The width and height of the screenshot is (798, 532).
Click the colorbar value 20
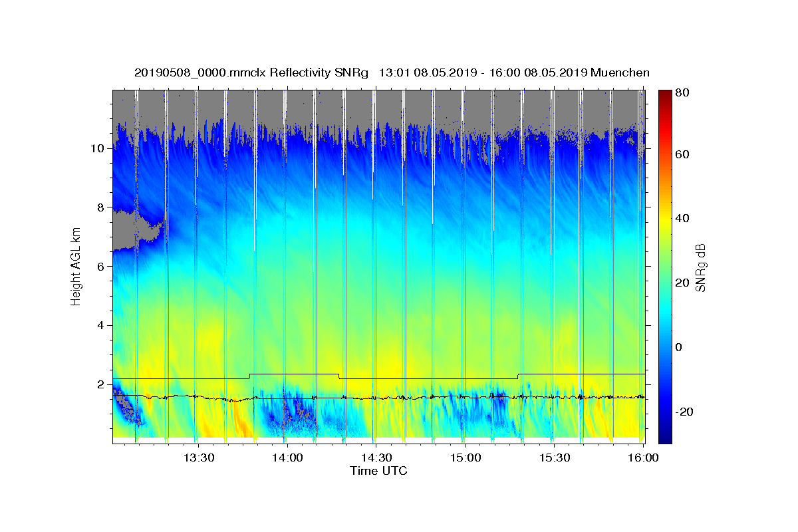684,283
